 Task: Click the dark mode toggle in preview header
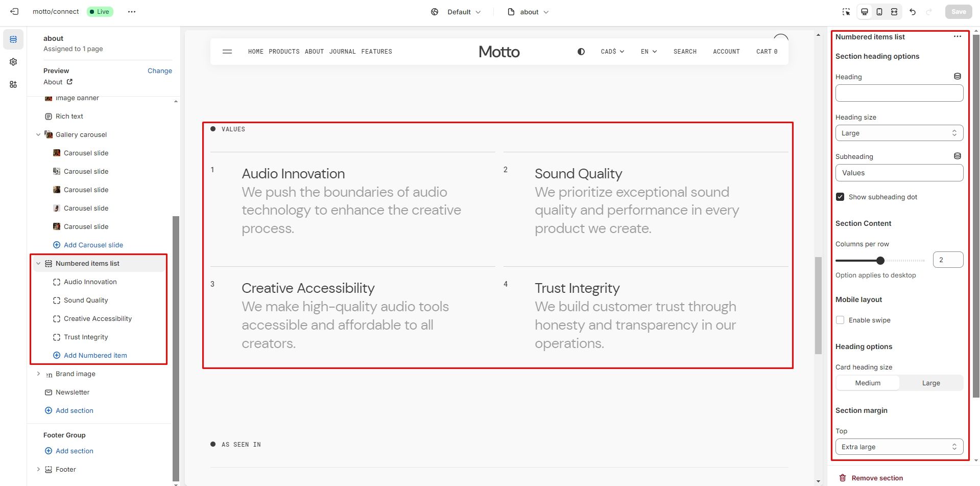point(581,52)
